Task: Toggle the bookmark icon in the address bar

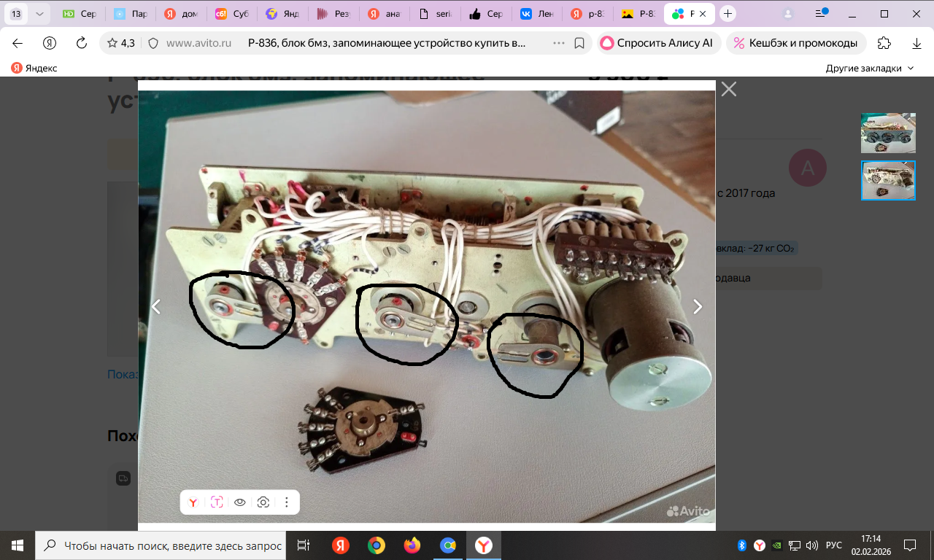Action: coord(579,43)
